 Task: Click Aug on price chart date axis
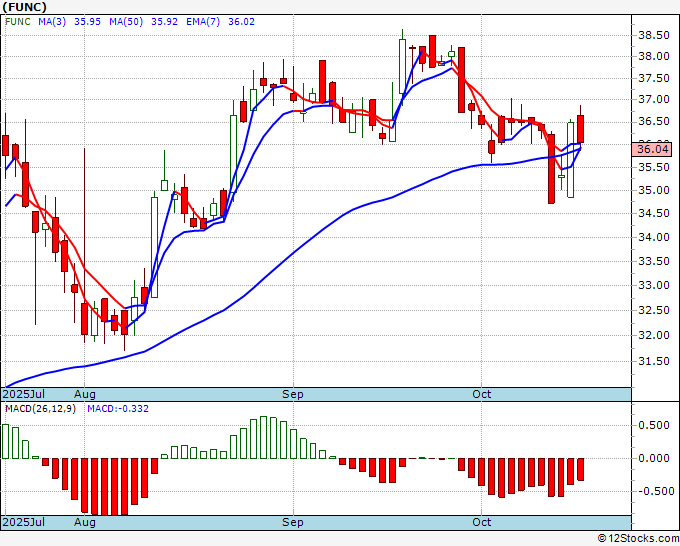(85, 394)
